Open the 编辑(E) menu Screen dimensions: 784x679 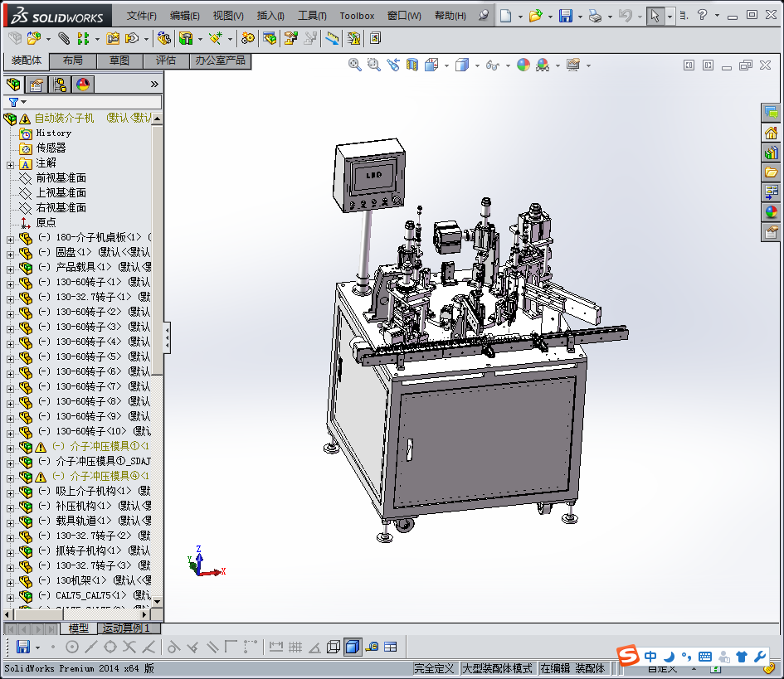(184, 16)
